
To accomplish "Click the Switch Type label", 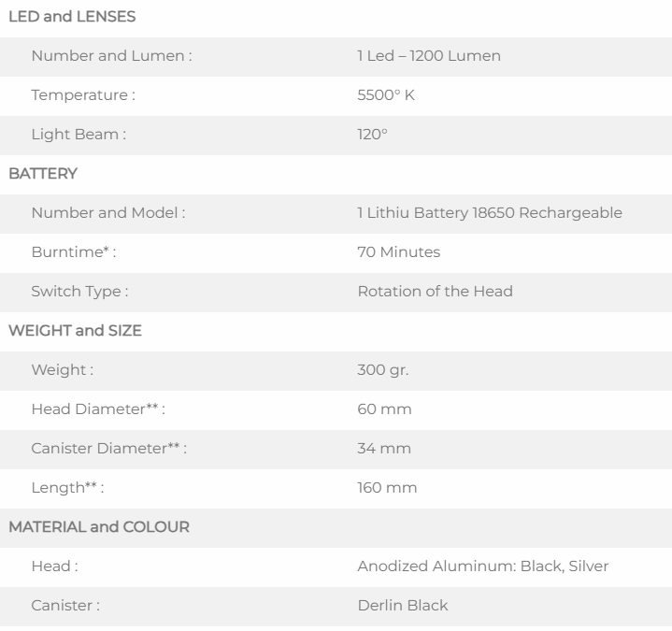I will coord(79,291).
